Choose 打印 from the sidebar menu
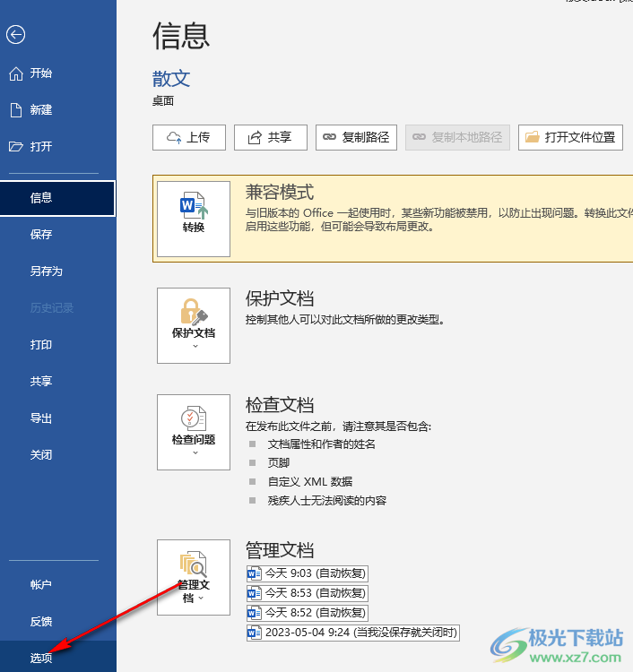 41,345
